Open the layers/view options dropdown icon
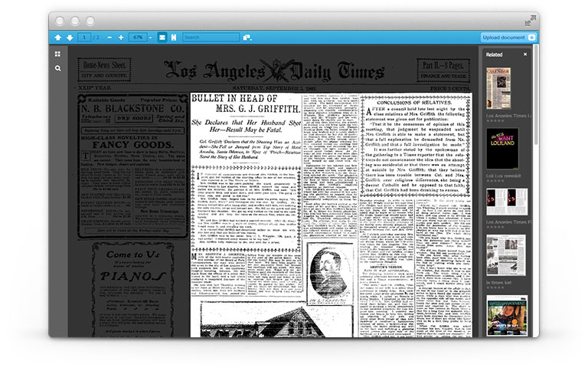The image size is (588, 368). click(x=247, y=37)
